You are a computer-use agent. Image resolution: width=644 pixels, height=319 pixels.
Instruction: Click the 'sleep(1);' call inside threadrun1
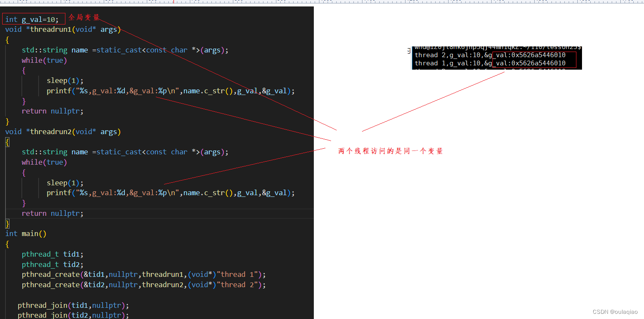(65, 80)
